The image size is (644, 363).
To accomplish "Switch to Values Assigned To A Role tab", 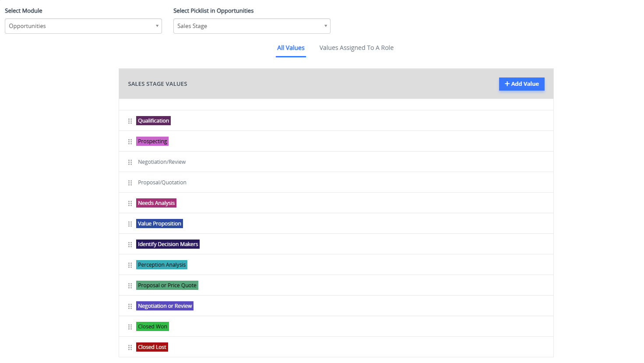I will (x=356, y=48).
